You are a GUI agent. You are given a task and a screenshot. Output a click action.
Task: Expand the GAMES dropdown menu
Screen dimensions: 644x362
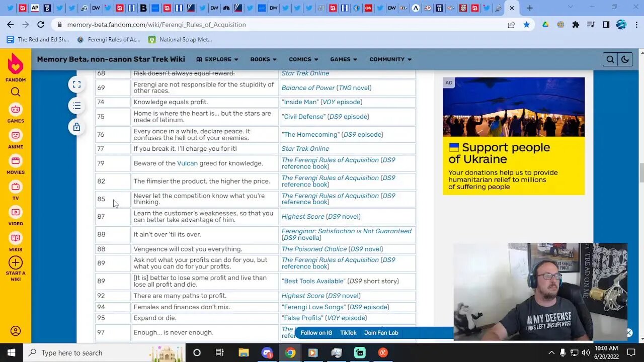344,59
